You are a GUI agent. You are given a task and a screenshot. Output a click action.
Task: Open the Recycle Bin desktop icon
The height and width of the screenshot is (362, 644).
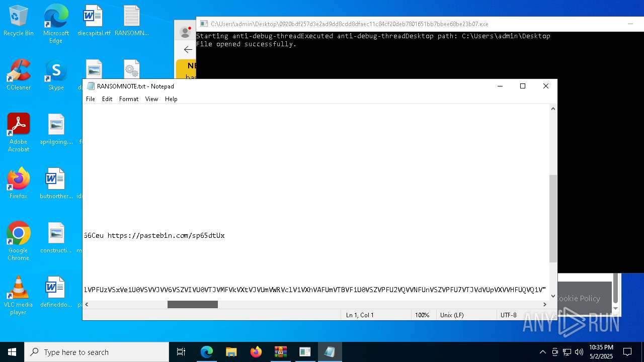(19, 21)
